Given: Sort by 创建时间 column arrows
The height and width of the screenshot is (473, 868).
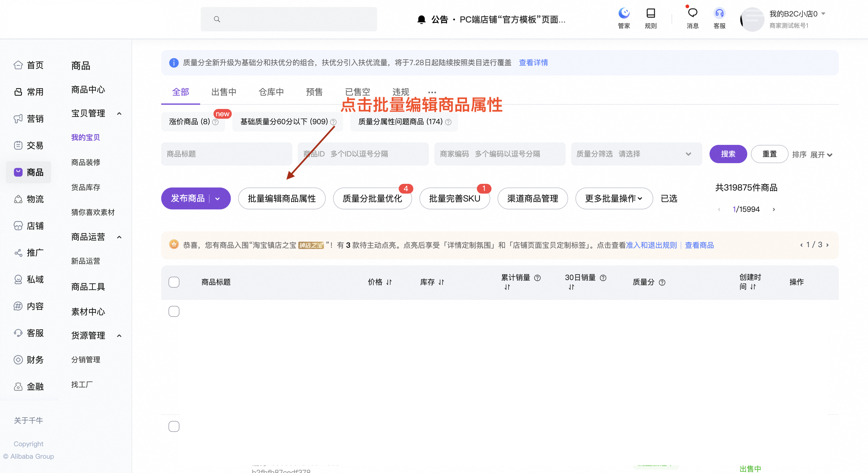Looking at the screenshot, I should 753,287.
